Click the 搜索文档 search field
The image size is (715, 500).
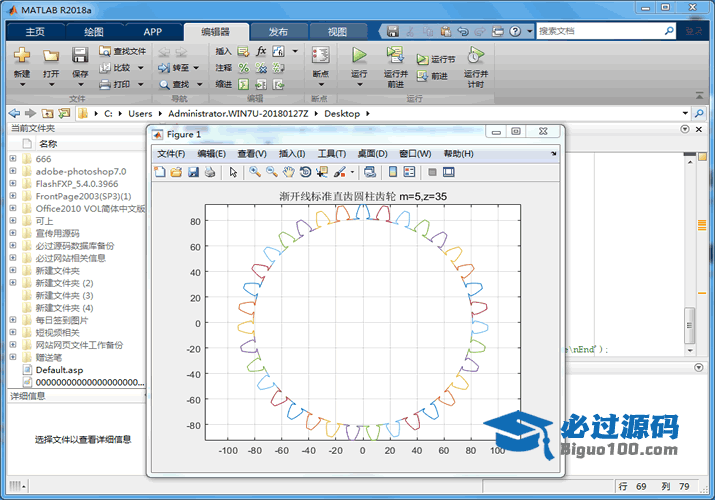tap(600, 31)
